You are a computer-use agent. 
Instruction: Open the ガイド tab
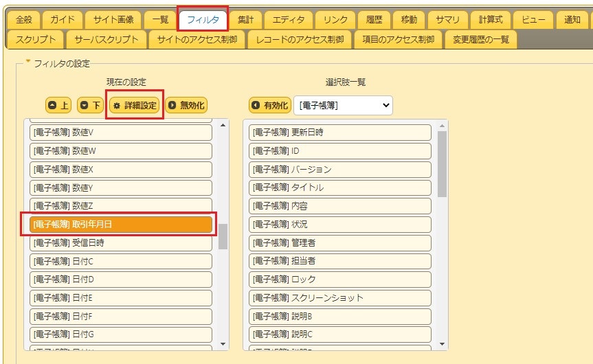63,20
